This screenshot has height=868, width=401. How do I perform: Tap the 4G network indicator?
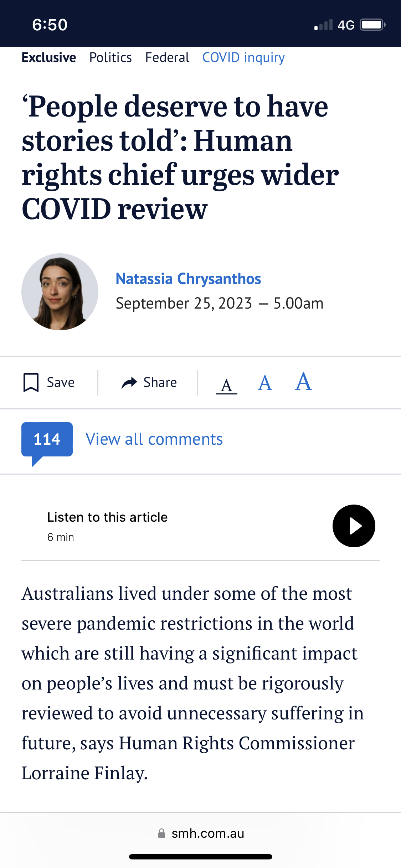click(x=346, y=25)
